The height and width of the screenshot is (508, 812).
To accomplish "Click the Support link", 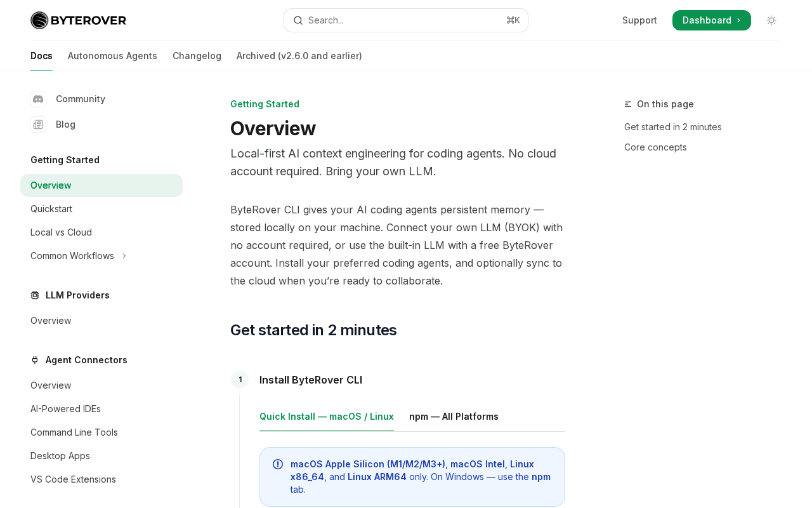I will (639, 20).
